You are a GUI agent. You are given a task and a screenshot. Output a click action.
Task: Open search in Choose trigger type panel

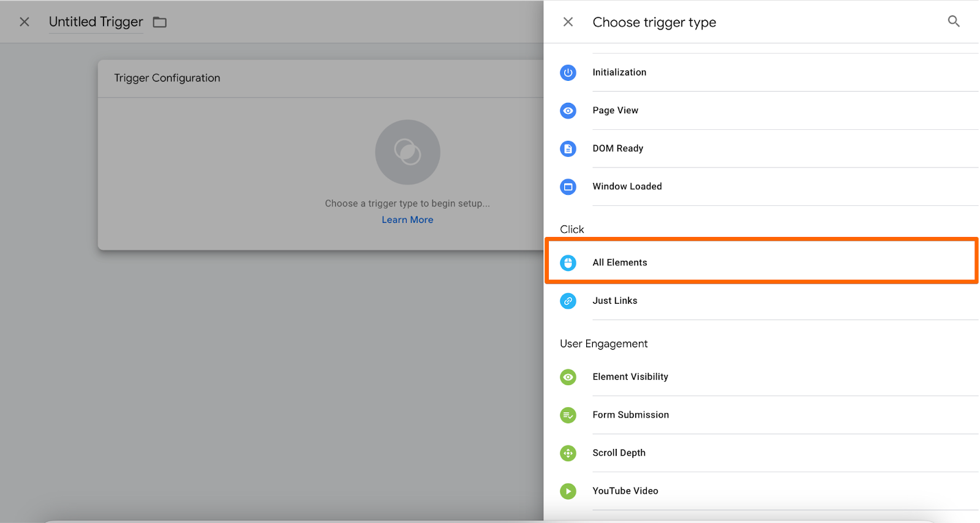[953, 21]
